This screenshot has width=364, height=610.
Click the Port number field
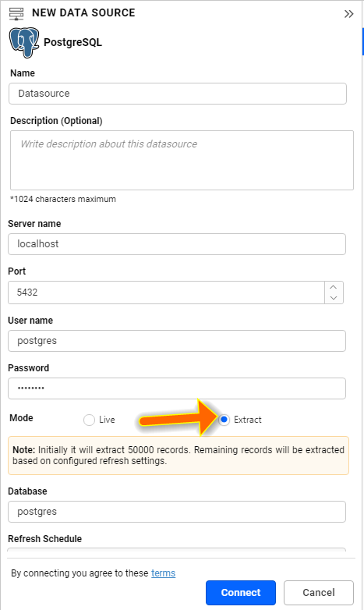coord(167,293)
